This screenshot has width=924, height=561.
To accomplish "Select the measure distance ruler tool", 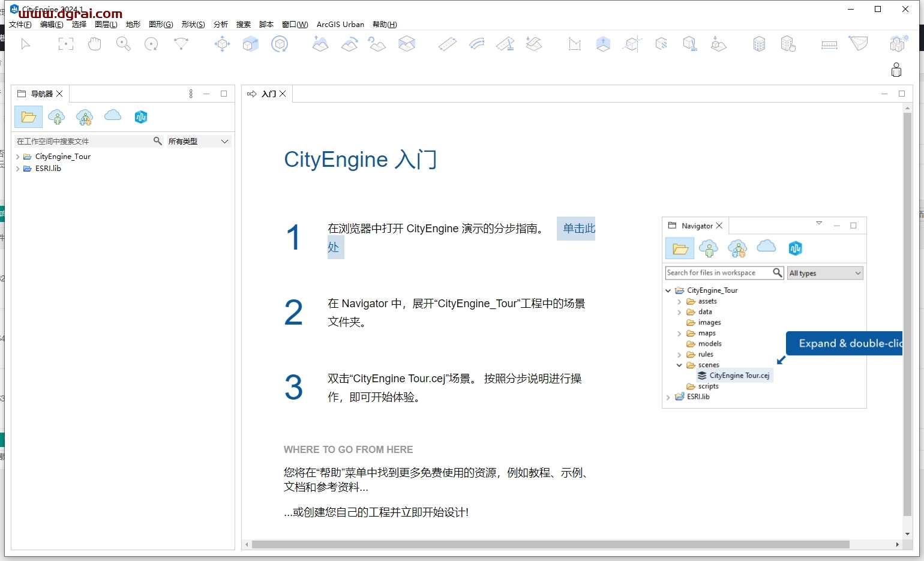I will point(829,44).
